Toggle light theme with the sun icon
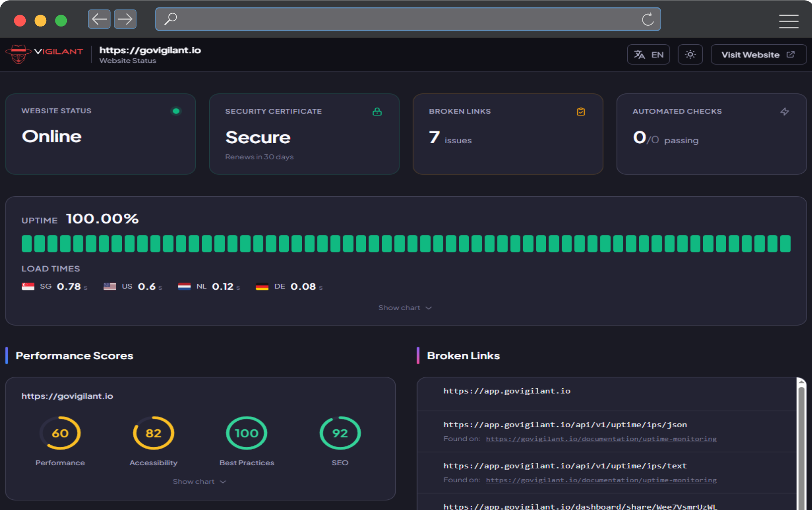 coord(690,54)
